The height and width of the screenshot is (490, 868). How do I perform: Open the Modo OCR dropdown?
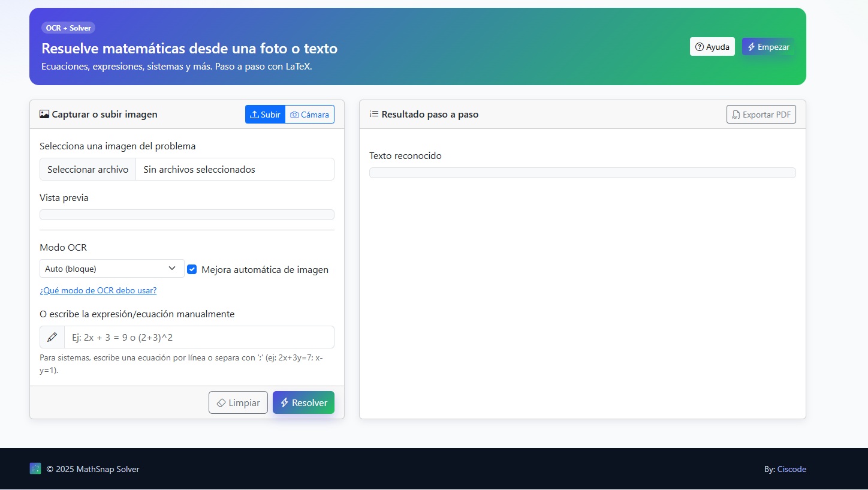tap(112, 269)
